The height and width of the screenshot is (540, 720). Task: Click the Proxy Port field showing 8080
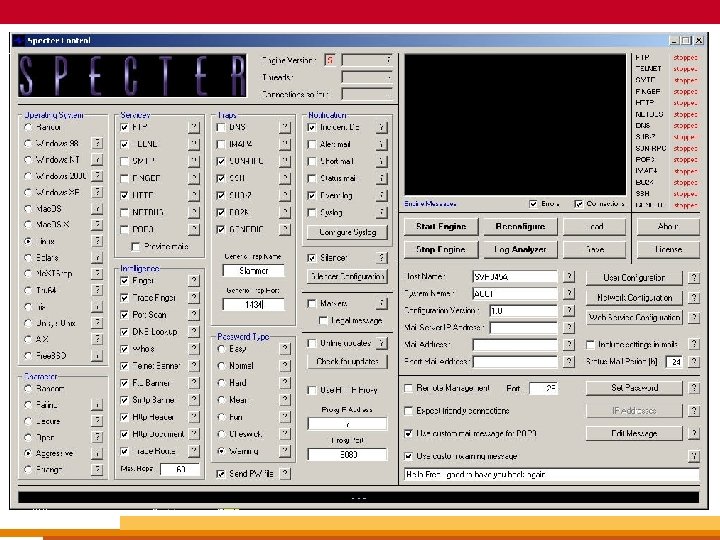point(347,455)
